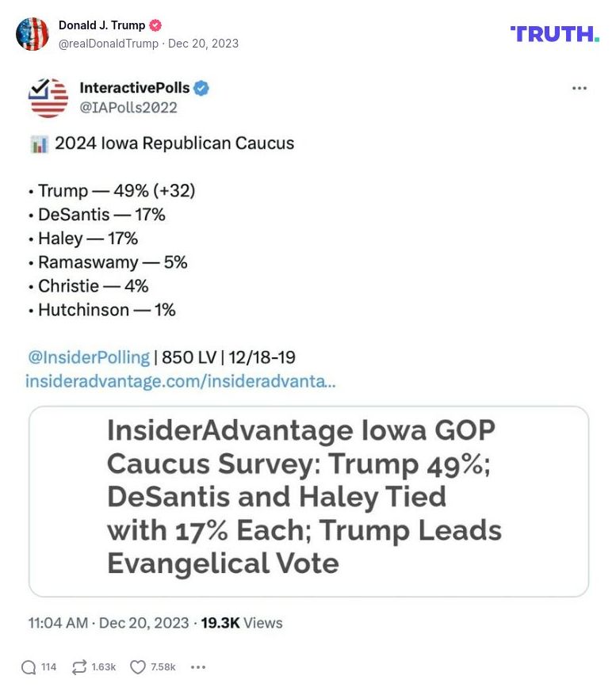Click the @realDonaldTrump handle
Screen dimensions: 616x691
click(109, 44)
